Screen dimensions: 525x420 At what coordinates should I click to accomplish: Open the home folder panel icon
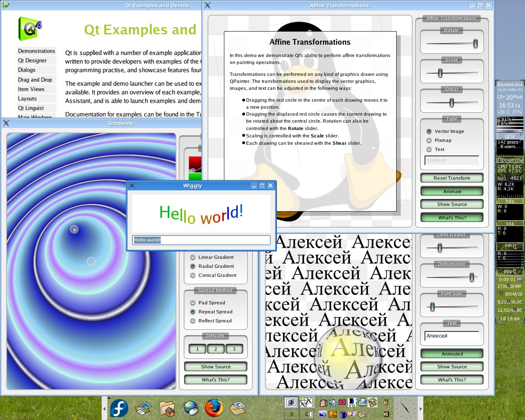point(167,409)
